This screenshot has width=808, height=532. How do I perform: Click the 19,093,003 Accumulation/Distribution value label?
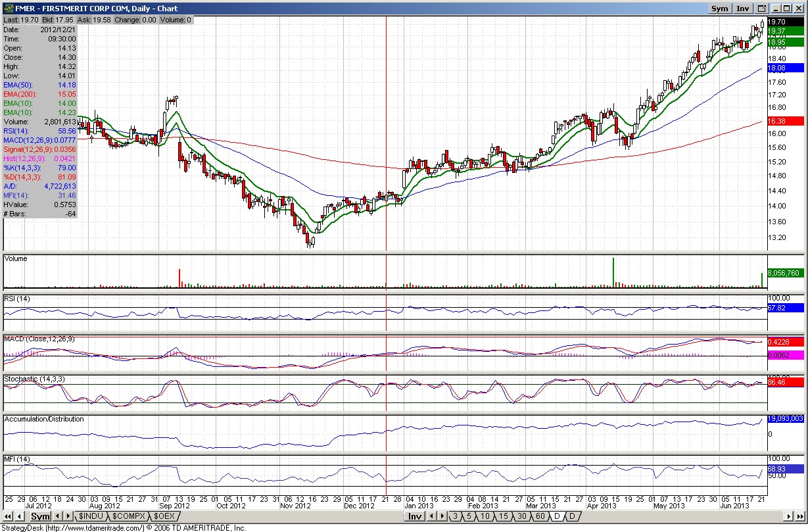(x=785, y=419)
